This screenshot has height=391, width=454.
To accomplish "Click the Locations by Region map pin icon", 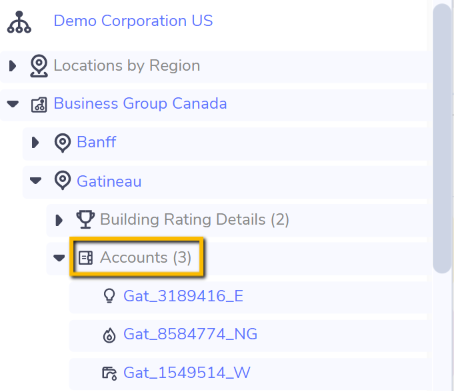I will pos(39,66).
